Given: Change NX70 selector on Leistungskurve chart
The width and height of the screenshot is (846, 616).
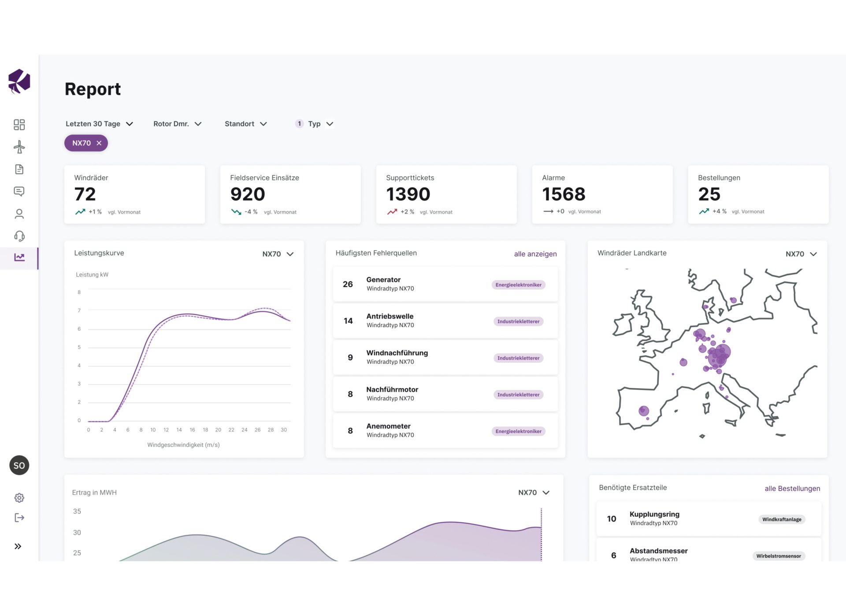Looking at the screenshot, I should pos(278,254).
